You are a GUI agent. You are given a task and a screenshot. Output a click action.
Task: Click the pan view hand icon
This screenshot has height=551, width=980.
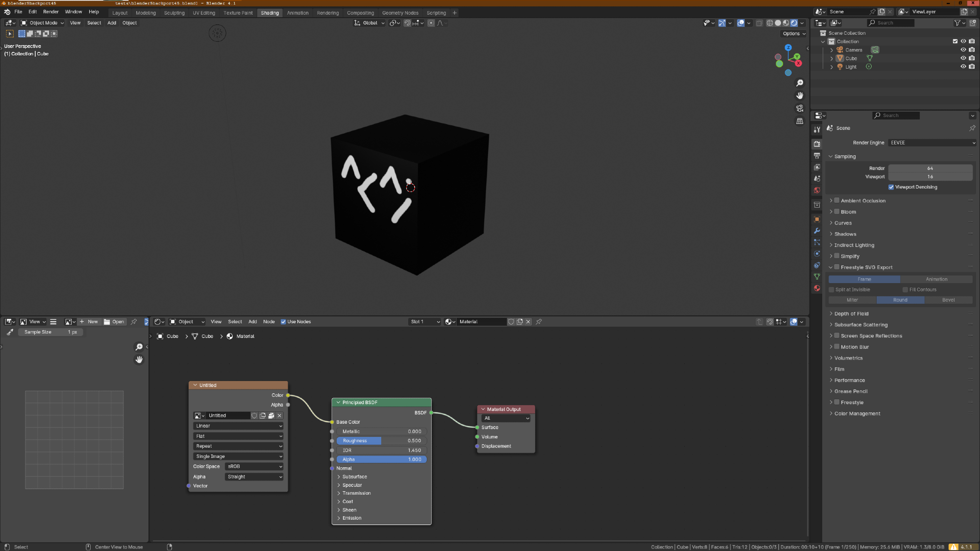[x=800, y=96]
